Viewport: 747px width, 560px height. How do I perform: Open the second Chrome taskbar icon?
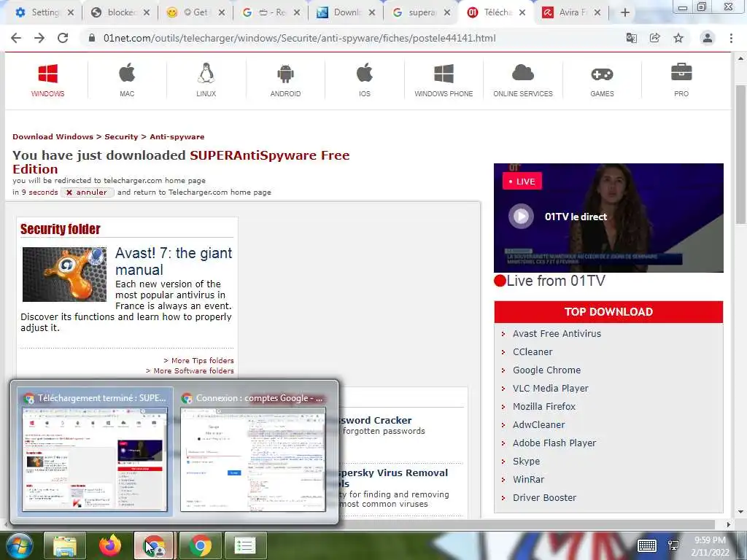pos(201,545)
